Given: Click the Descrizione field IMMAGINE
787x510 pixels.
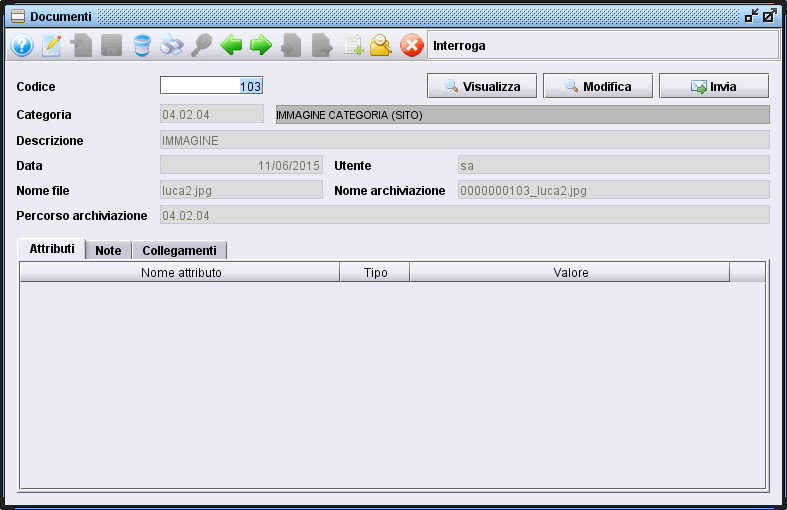Looking at the screenshot, I should coord(465,140).
